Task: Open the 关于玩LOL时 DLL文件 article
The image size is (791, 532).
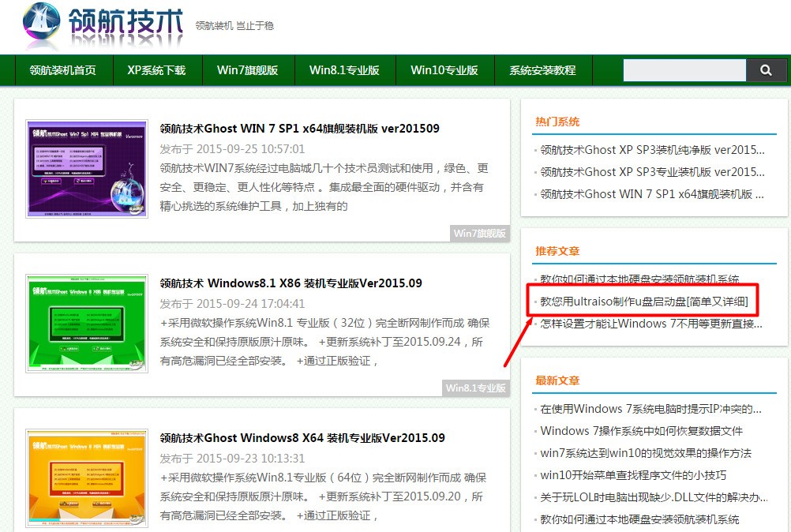Action: (x=654, y=497)
